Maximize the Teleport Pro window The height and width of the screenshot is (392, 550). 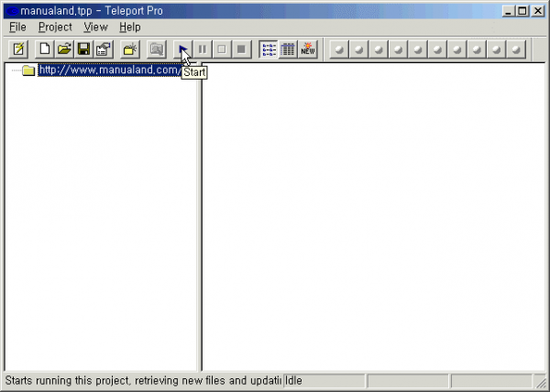tap(522, 11)
